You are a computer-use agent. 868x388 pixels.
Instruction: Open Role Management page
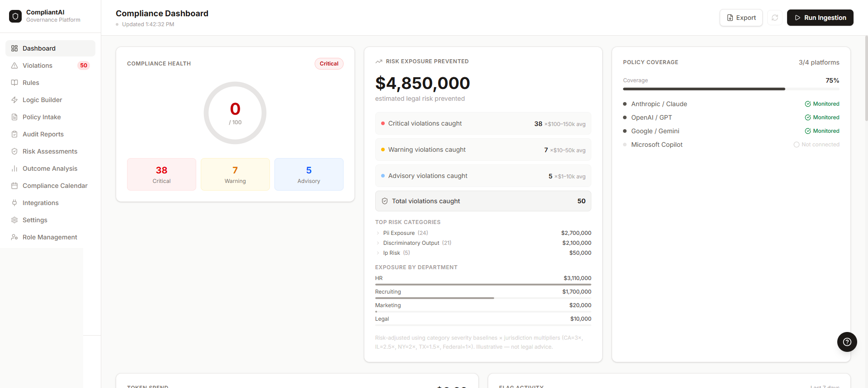point(50,237)
